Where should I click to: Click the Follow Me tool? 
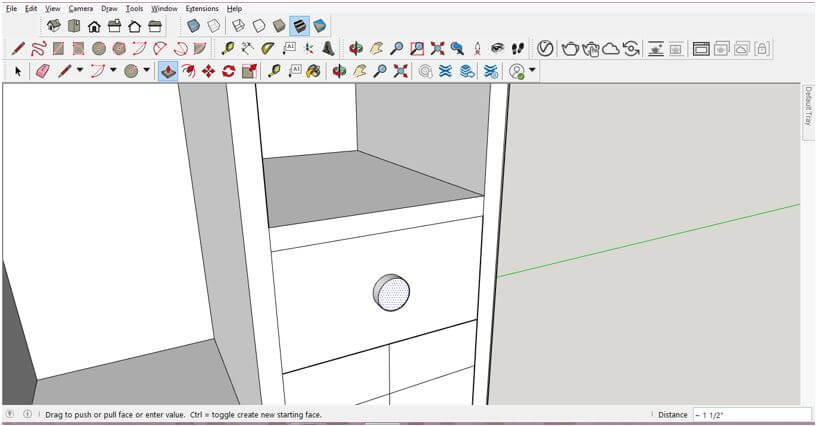pos(188,71)
